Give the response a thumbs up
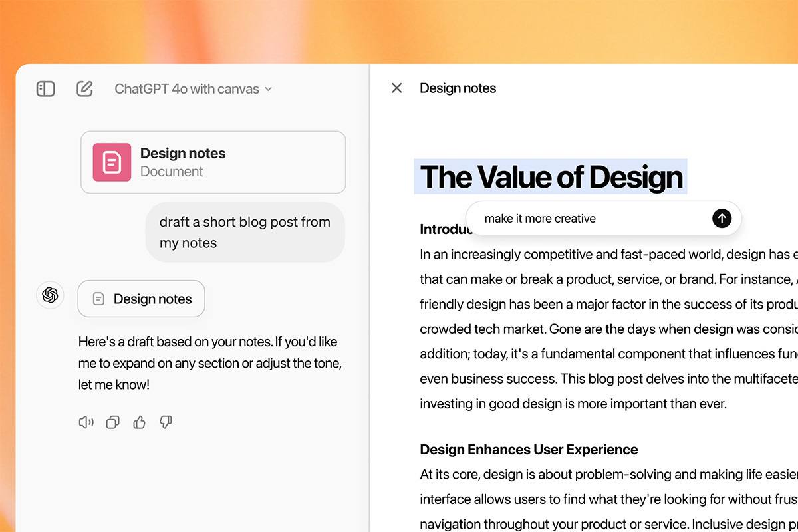 click(x=139, y=422)
